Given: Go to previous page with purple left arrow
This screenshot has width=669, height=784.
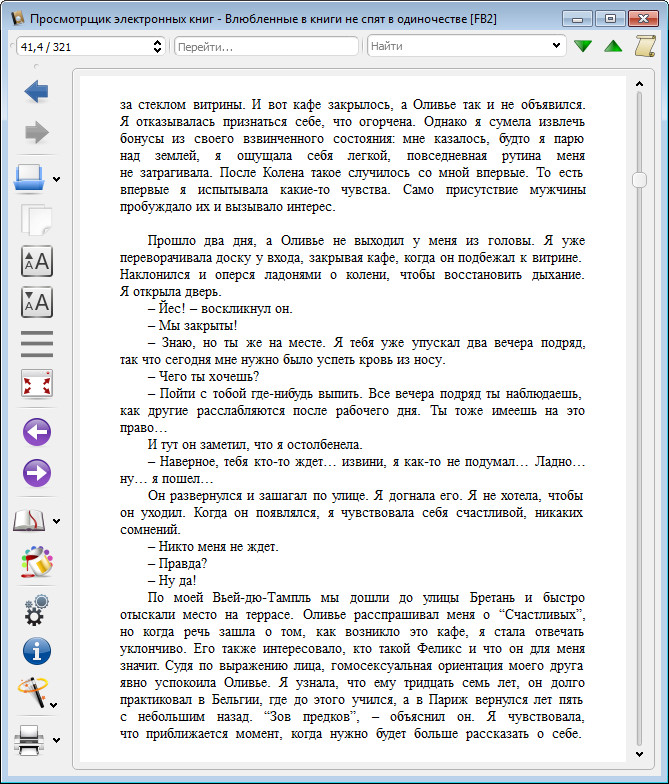Looking at the screenshot, I should 36,432.
